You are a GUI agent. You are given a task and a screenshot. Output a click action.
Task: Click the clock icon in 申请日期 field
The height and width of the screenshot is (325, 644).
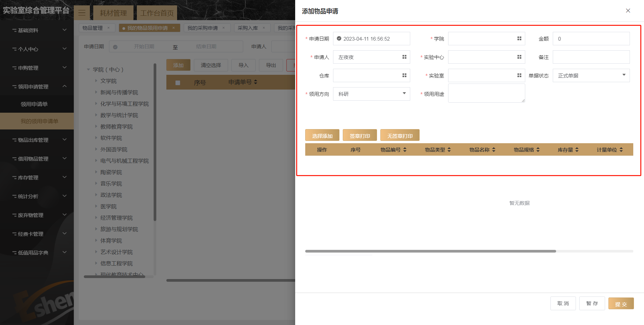click(339, 39)
